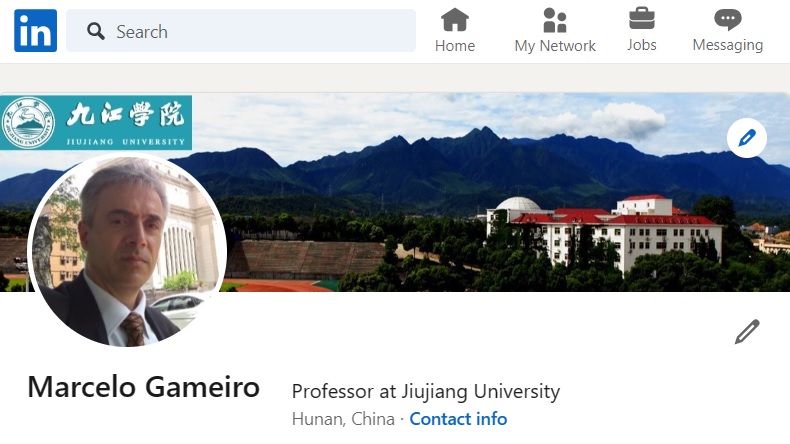Click the search magnifier icon
The height and width of the screenshot is (444, 790).
(96, 31)
